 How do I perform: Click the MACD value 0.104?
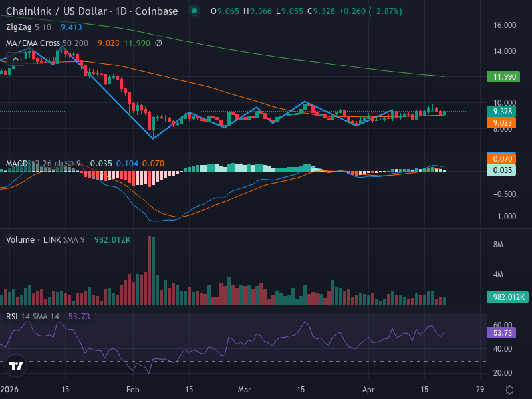click(x=127, y=164)
